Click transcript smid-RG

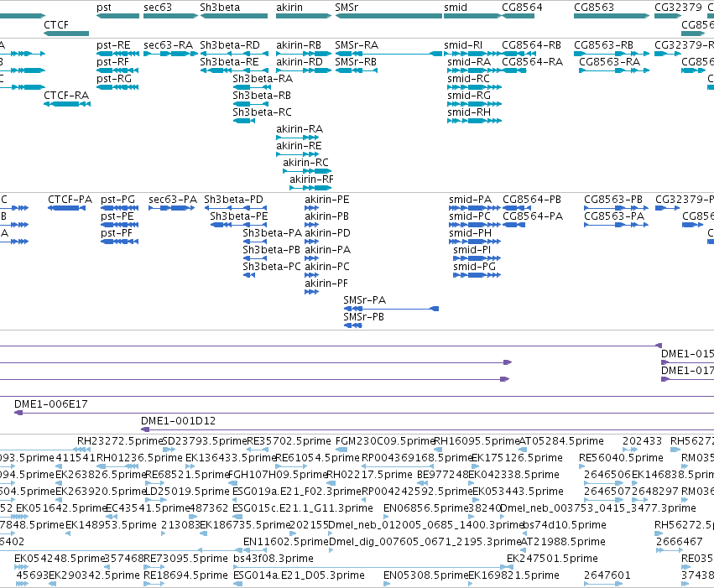475,104
